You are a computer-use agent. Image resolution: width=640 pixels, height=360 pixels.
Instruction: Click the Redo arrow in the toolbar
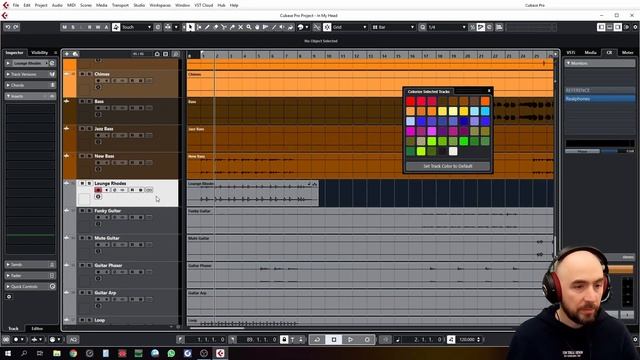tap(16, 27)
